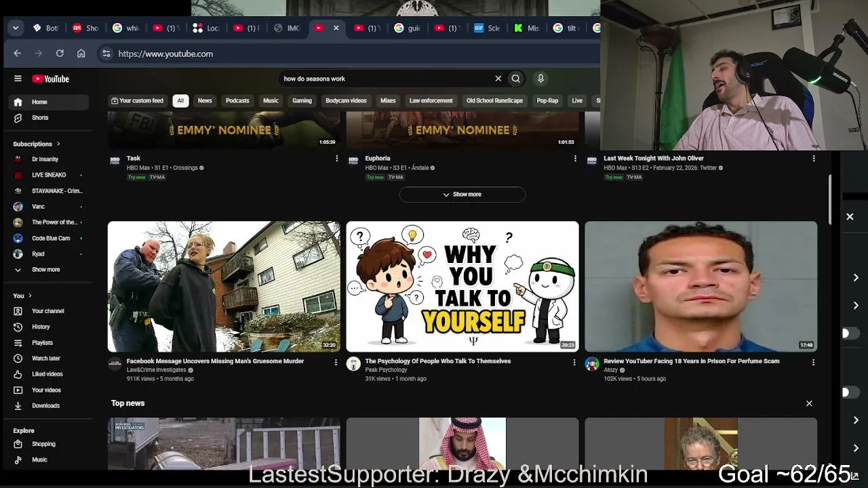The height and width of the screenshot is (488, 868).
Task: Click the Peak Psychology channel avatar
Action: tap(353, 364)
